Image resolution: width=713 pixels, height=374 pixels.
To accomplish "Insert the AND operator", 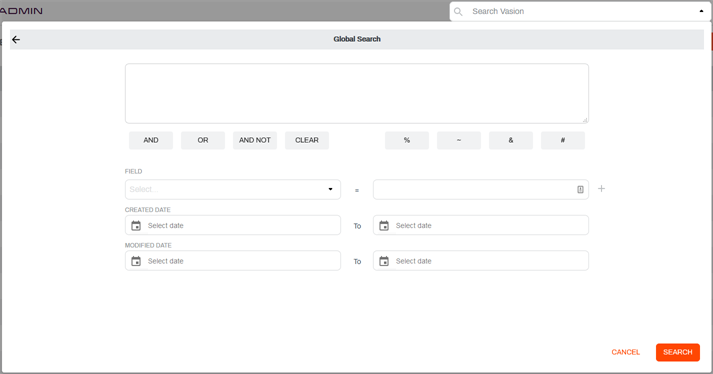I will pyautogui.click(x=151, y=140).
